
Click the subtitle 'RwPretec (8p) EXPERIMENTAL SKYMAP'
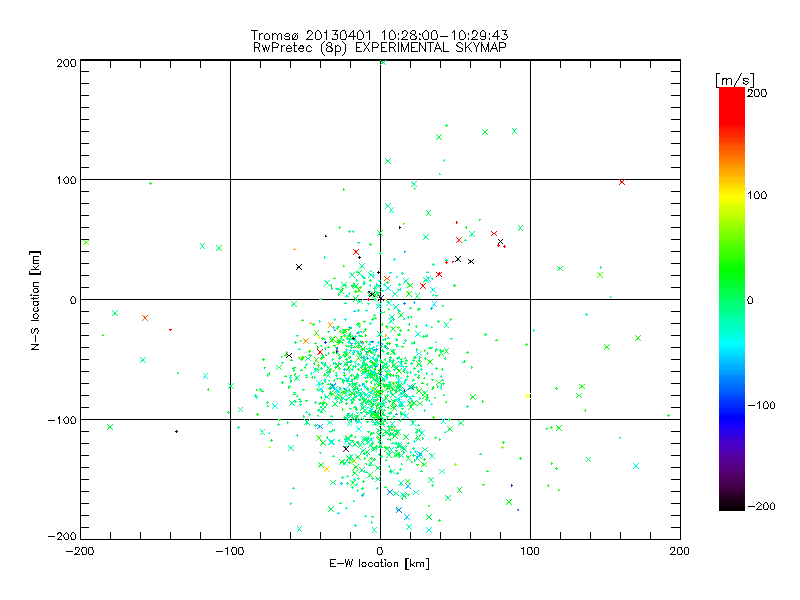(x=380, y=48)
